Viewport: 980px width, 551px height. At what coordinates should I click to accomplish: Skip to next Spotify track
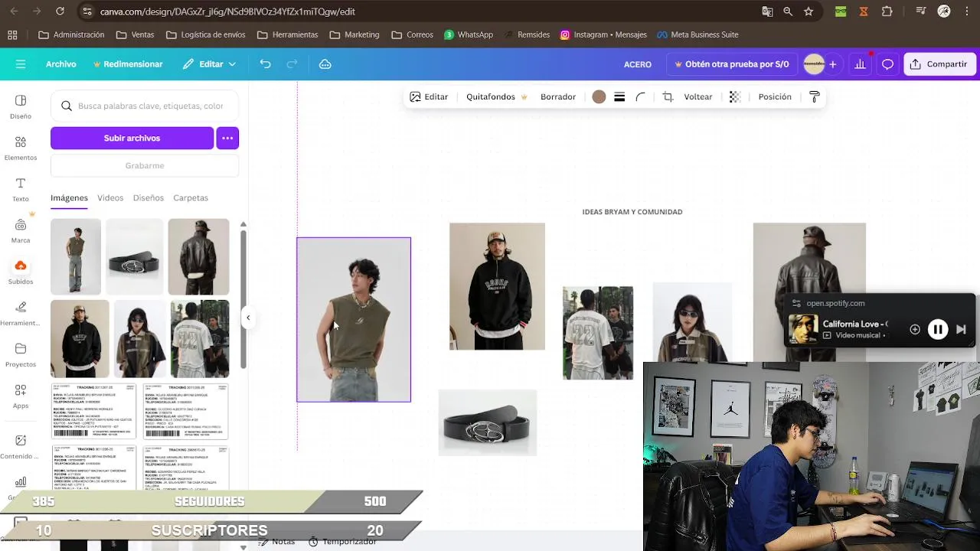tap(962, 330)
